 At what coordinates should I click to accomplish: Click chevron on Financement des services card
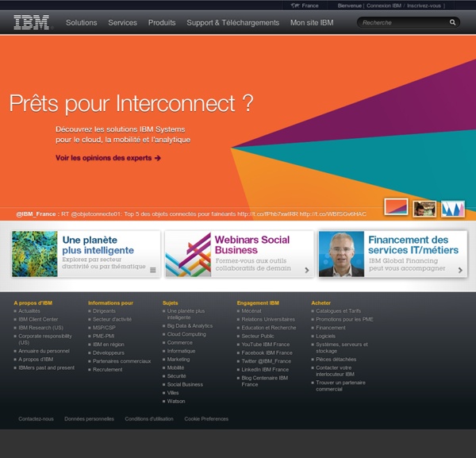point(460,270)
